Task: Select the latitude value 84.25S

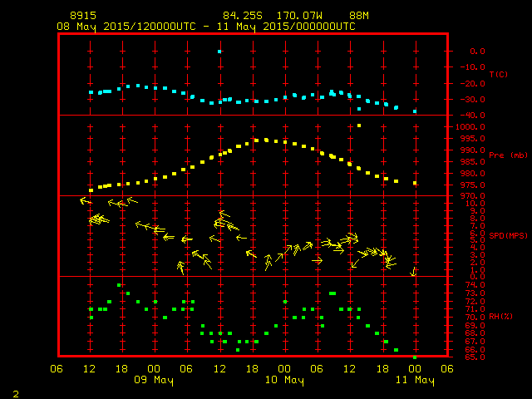Action: 243,16
